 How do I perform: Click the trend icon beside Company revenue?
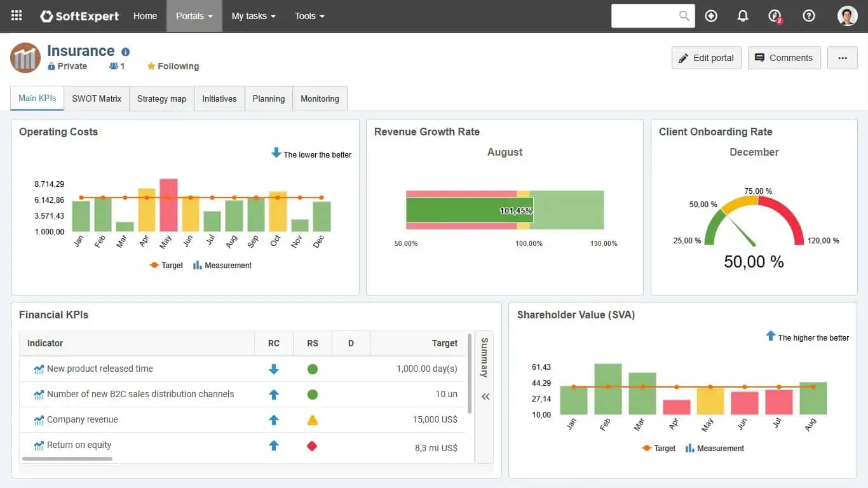click(39, 420)
